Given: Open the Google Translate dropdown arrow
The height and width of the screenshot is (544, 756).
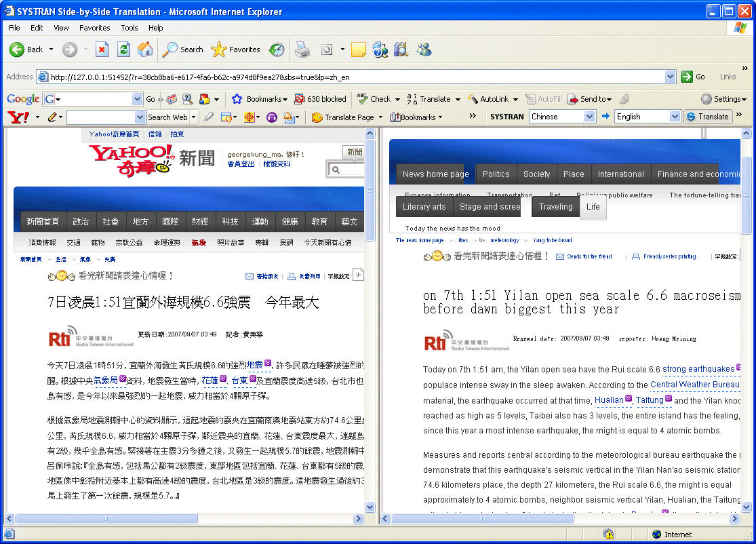Looking at the screenshot, I should point(458,99).
